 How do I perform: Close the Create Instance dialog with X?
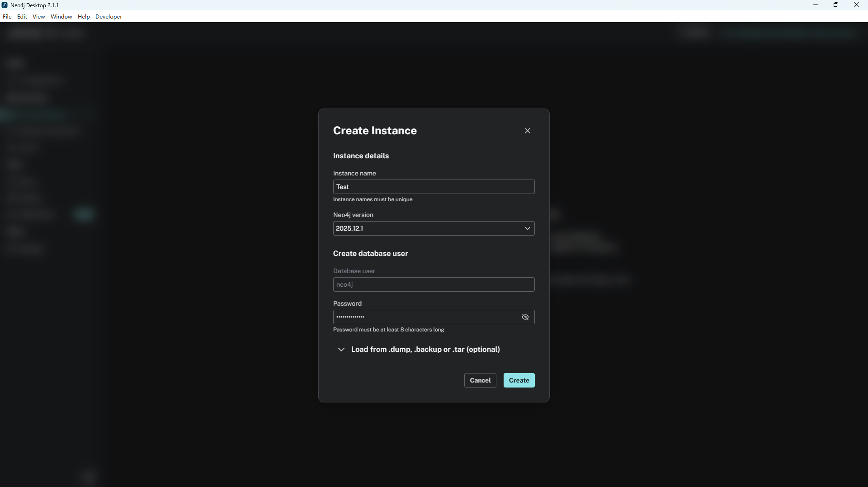click(527, 131)
